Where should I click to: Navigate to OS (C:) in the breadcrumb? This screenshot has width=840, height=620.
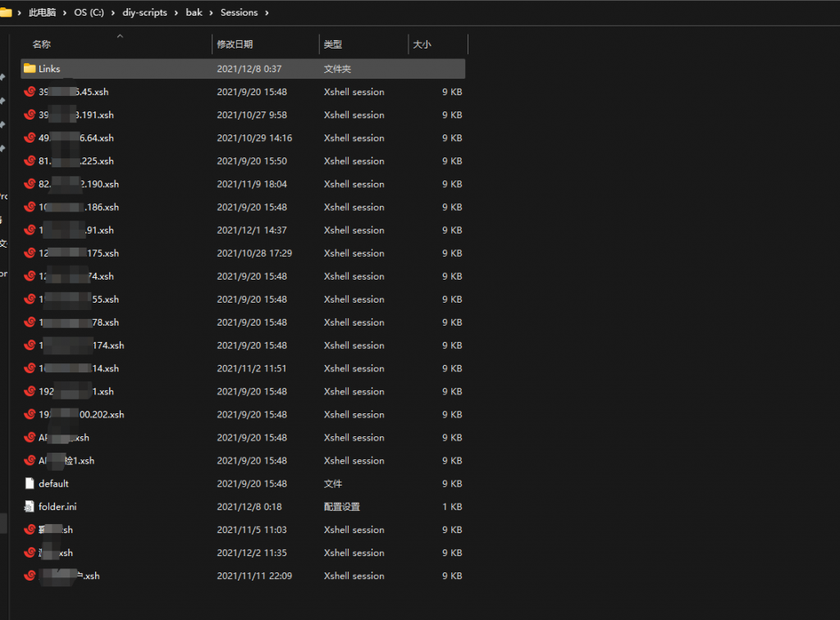click(x=89, y=12)
